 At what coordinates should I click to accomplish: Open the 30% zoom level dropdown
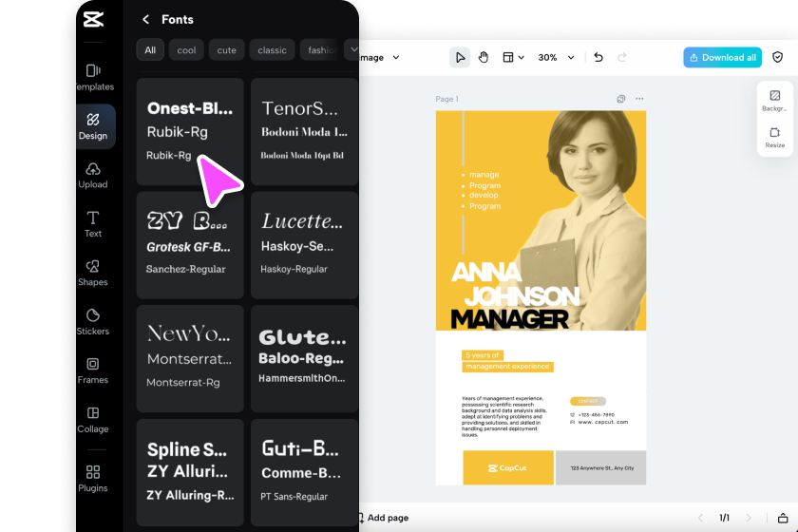click(x=557, y=58)
